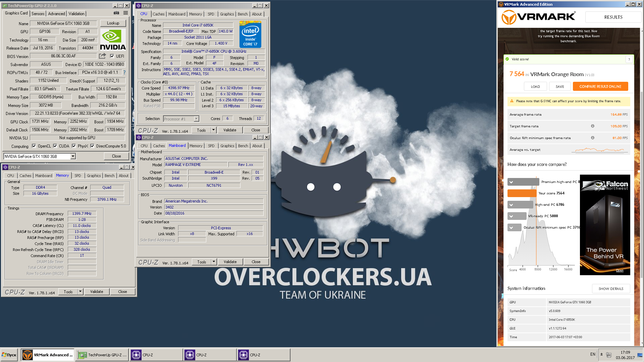Switch to the Sensors tab in GPU-Z
The width and height of the screenshot is (644, 362).
click(38, 13)
